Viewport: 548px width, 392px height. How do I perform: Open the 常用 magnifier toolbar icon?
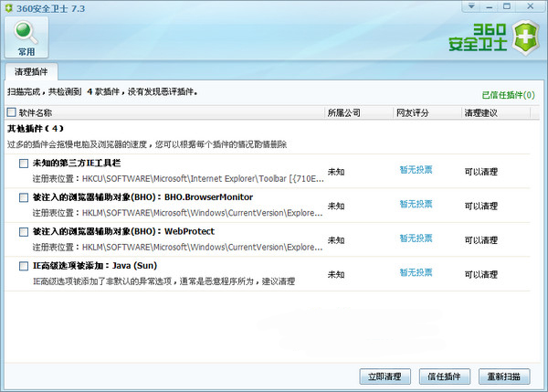[x=26, y=37]
